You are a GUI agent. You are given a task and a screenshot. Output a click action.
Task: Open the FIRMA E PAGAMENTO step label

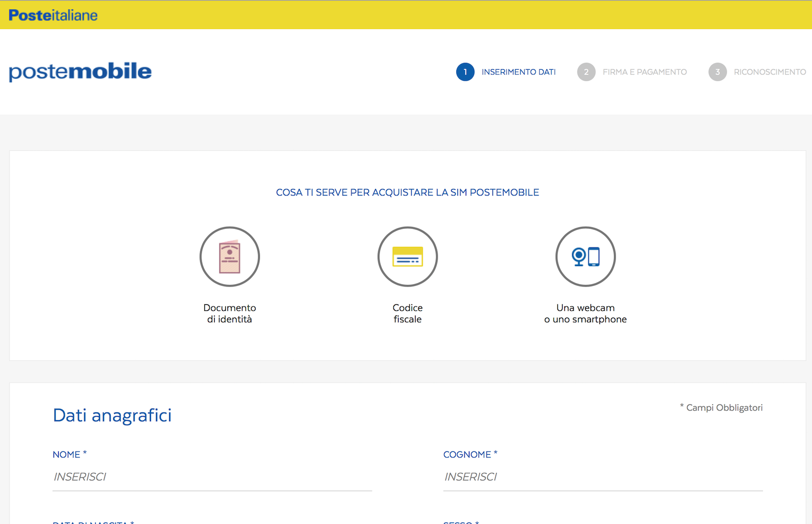click(x=645, y=72)
